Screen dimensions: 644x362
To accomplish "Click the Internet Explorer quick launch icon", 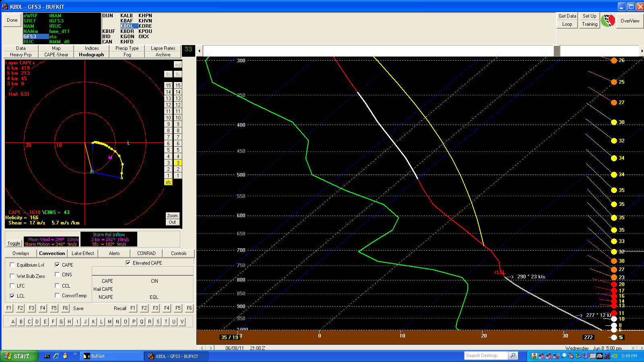I will 56,356.
